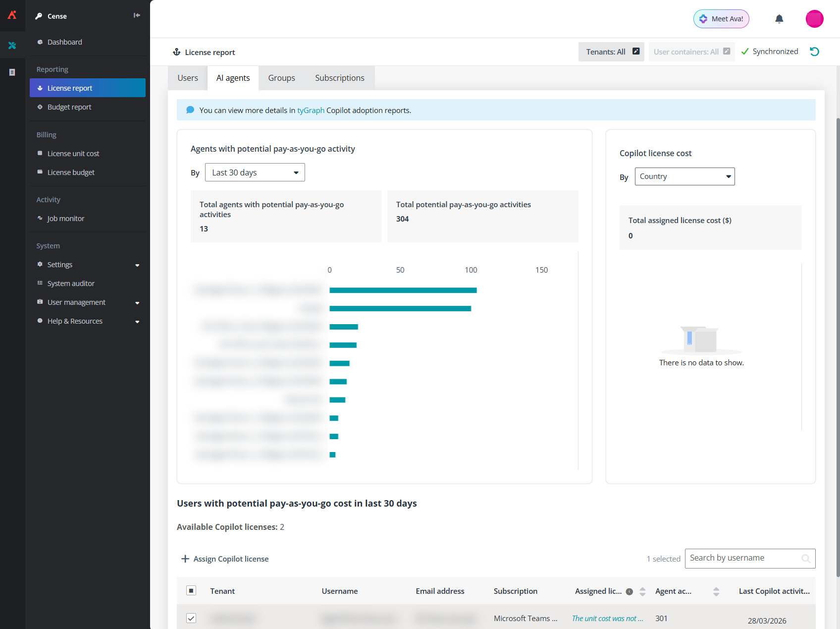The width and height of the screenshot is (840, 629).
Task: Toggle the select-all header checkbox
Action: click(191, 590)
